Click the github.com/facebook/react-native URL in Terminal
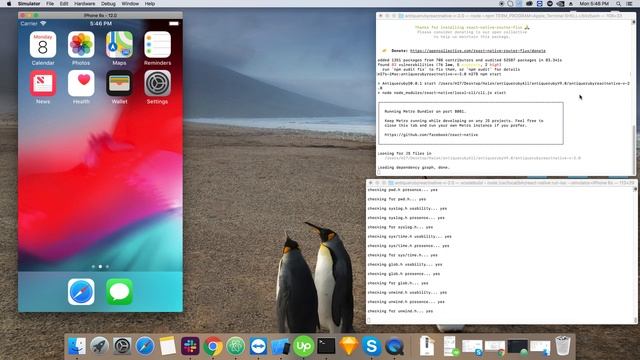 tap(431, 135)
